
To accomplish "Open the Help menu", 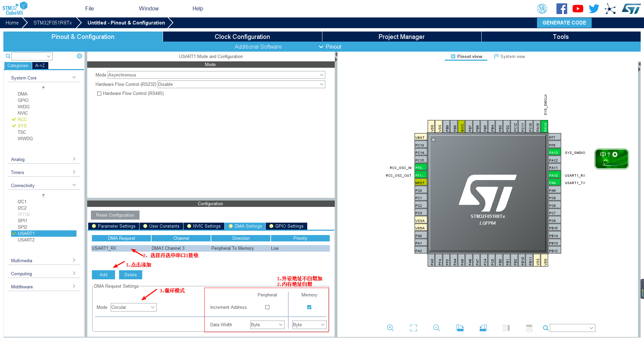I will click(x=198, y=8).
